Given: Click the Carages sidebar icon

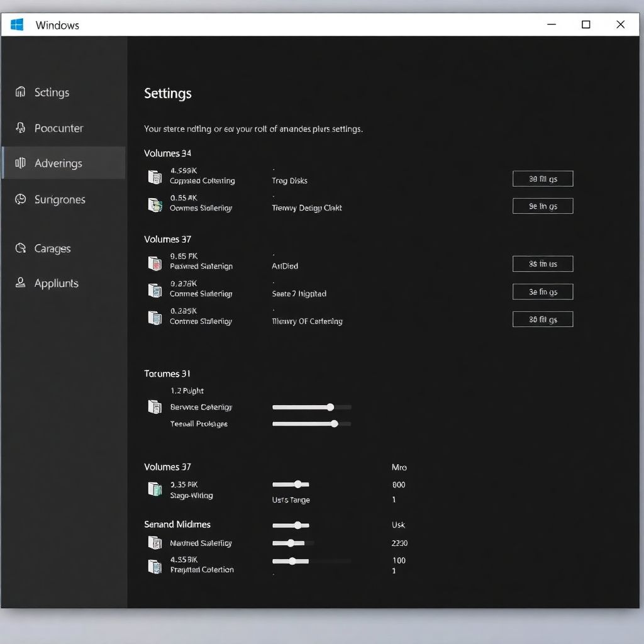Looking at the screenshot, I should [20, 248].
